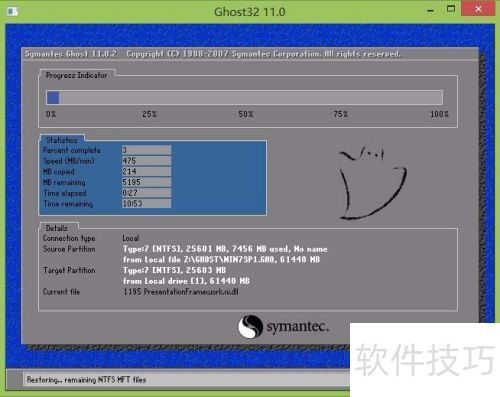Click the current file PresentationFramework.ni.dll
Image resolution: width=500 pixels, height=397 pixels.
point(181,292)
